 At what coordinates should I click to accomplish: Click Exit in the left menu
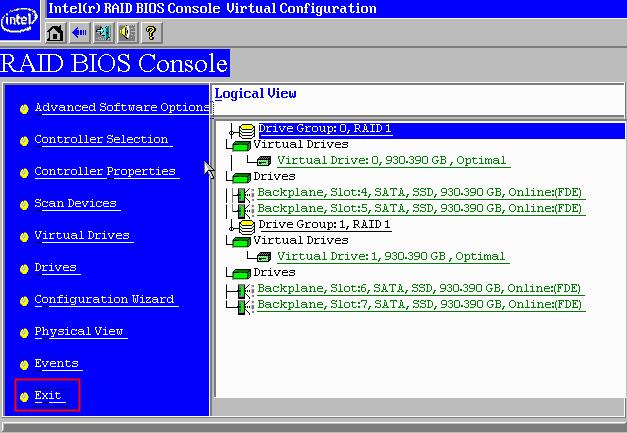tap(48, 395)
